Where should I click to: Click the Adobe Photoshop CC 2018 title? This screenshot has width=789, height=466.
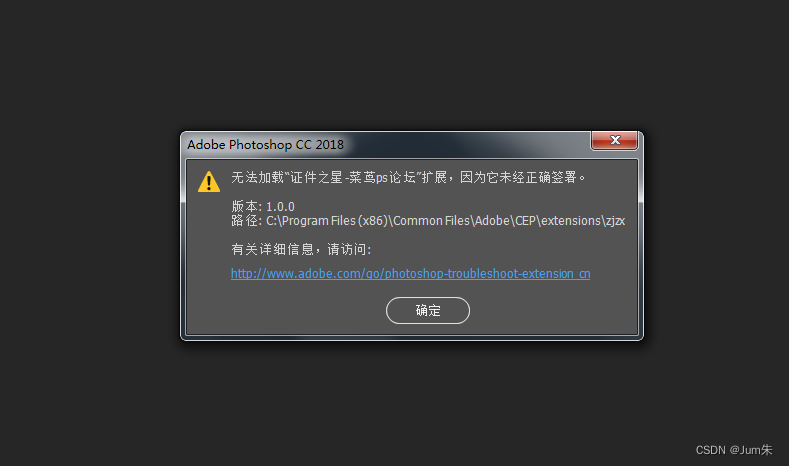coord(265,144)
